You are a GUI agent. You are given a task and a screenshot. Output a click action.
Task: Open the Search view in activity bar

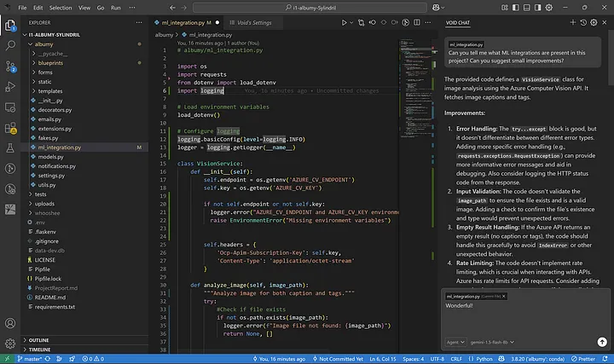pyautogui.click(x=11, y=44)
